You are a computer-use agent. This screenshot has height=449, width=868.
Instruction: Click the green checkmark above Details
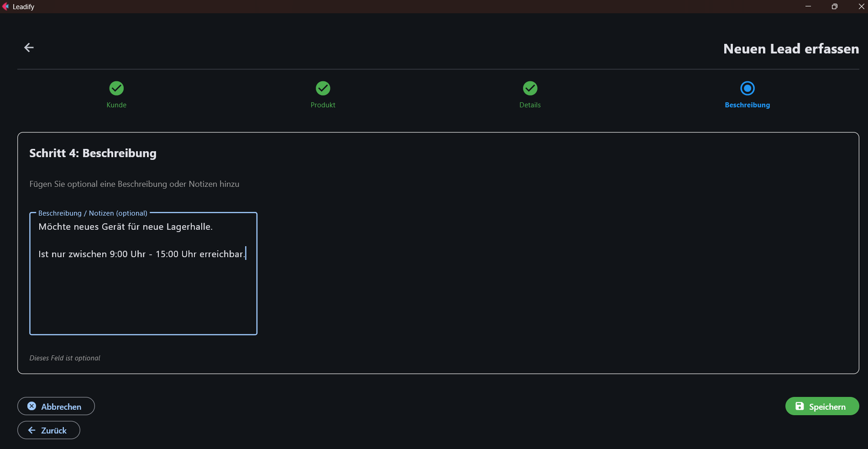530,88
